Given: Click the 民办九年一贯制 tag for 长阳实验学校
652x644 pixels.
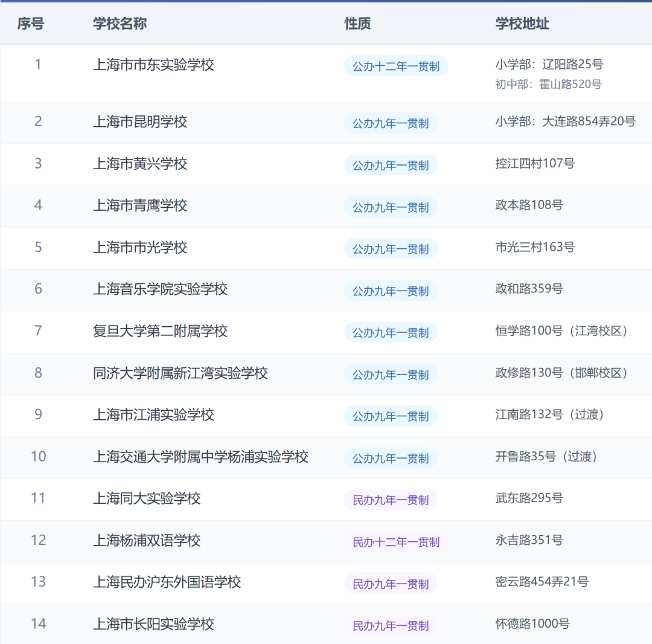Looking at the screenshot, I should (x=391, y=625).
